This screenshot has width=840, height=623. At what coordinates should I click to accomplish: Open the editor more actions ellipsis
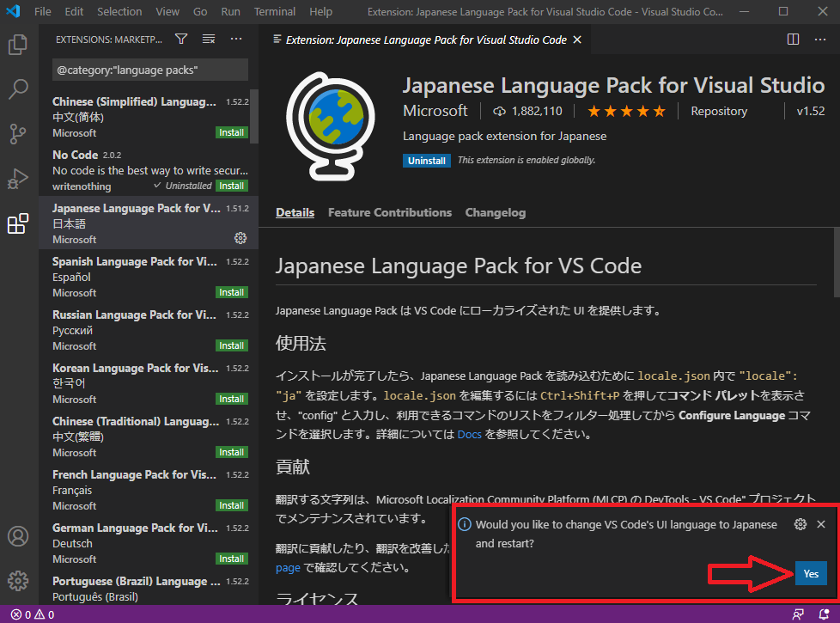[x=820, y=40]
